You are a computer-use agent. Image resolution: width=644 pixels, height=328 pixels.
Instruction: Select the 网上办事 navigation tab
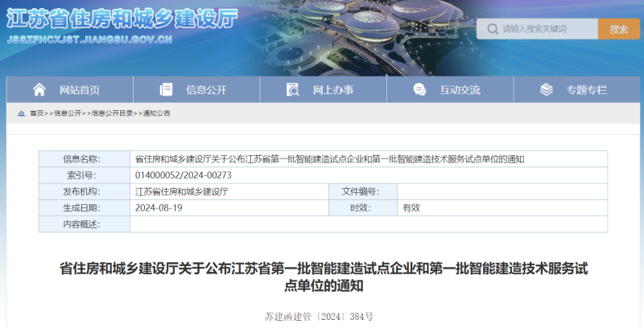pos(332,89)
